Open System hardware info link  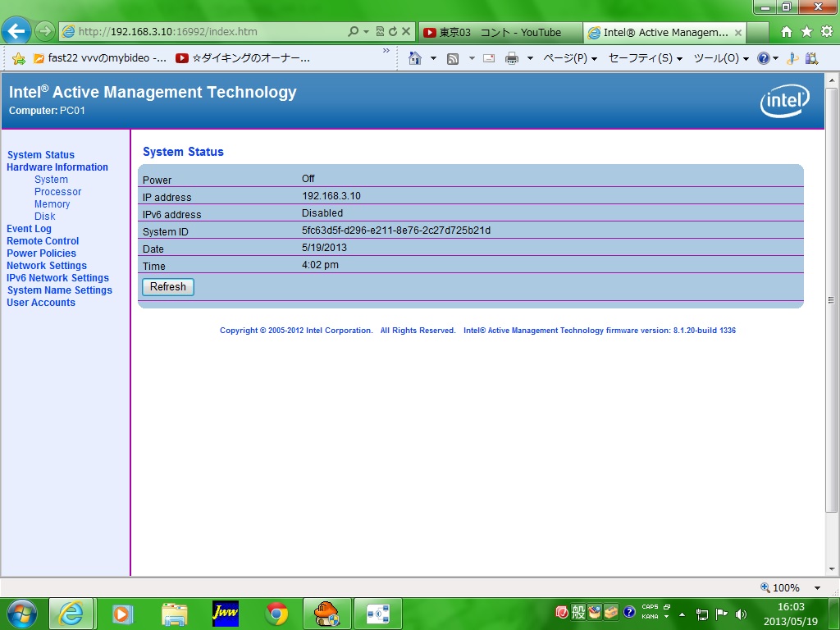click(x=51, y=180)
